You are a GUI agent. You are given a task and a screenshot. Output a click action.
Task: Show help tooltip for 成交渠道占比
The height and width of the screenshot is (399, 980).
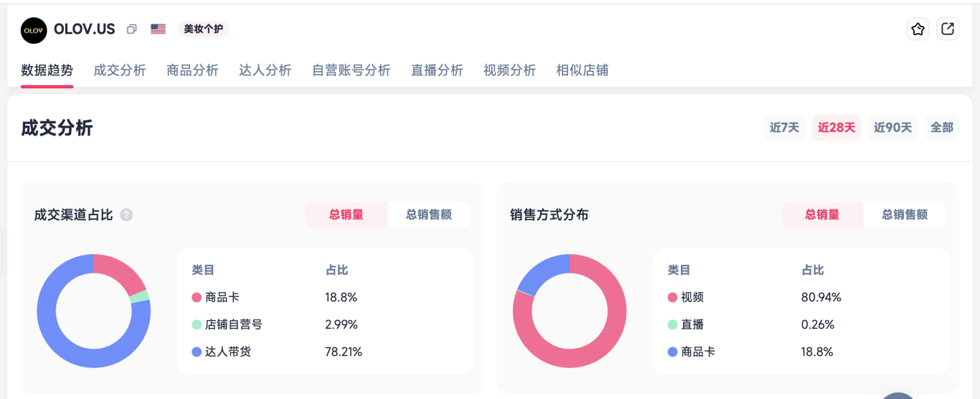tap(126, 215)
